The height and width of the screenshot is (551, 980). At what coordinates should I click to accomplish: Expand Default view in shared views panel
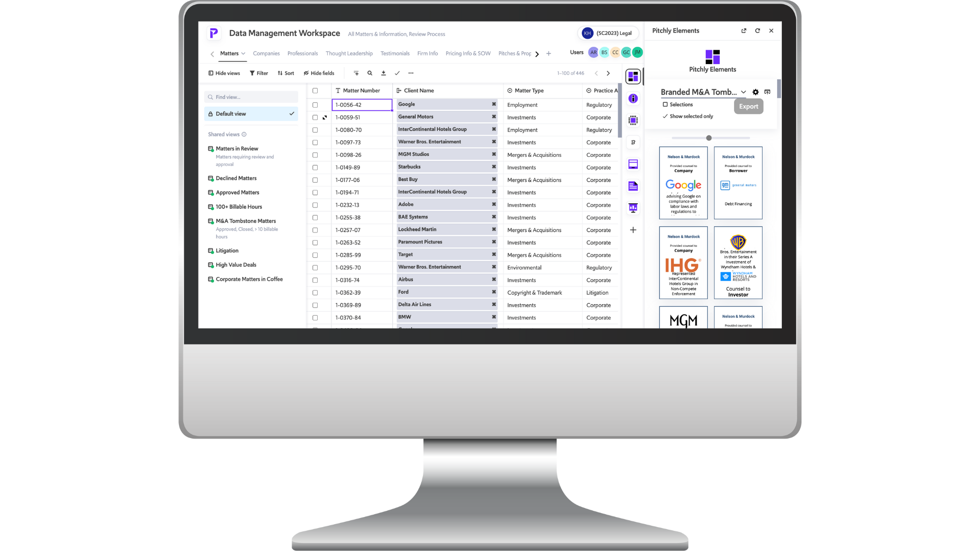click(291, 114)
